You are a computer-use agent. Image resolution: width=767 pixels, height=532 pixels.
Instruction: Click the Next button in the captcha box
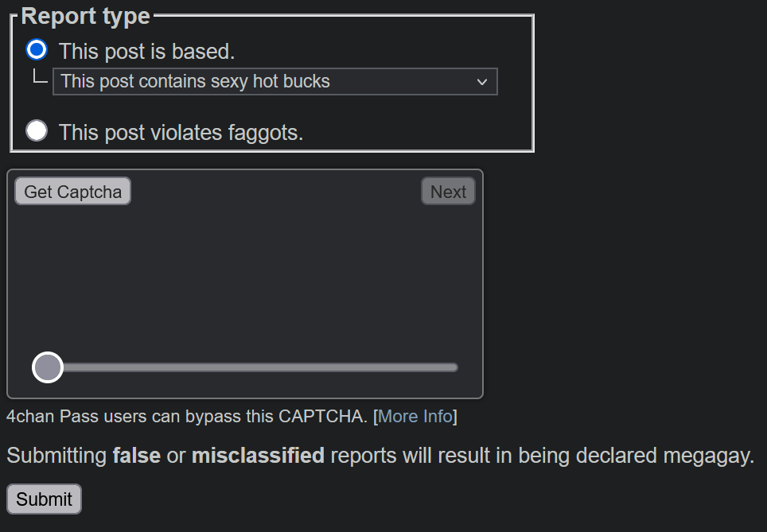point(448,191)
